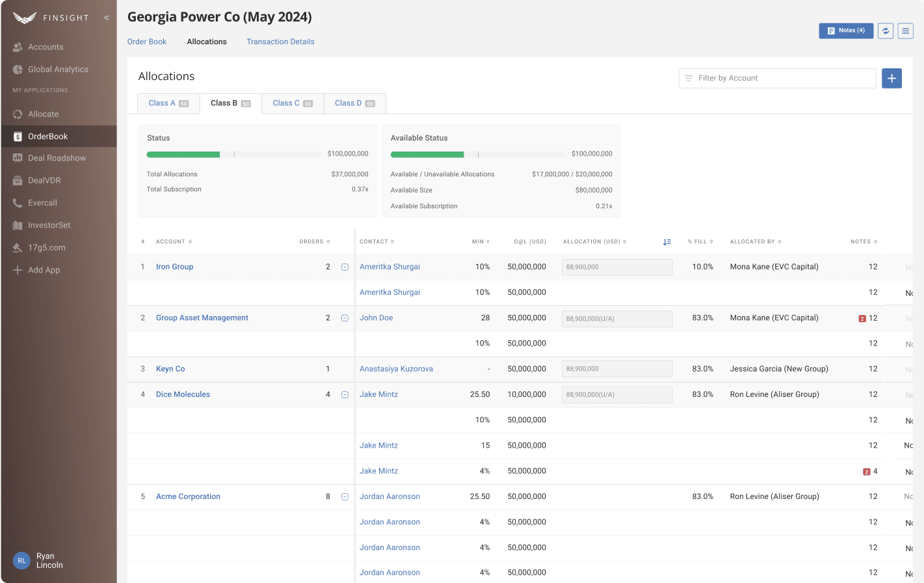Open Global Analytics in sidebar
The height and width of the screenshot is (583, 924).
pyautogui.click(x=58, y=70)
